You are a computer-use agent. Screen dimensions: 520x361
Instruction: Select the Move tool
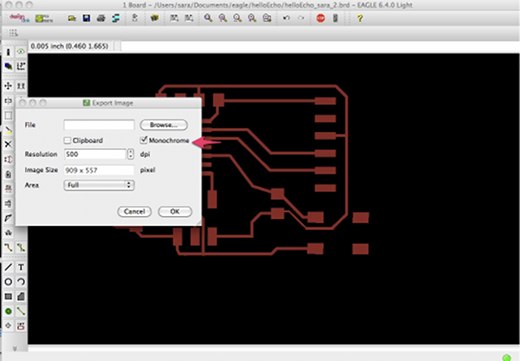pyautogui.click(x=8, y=86)
